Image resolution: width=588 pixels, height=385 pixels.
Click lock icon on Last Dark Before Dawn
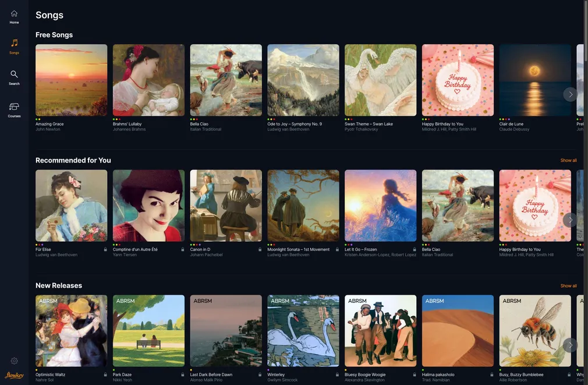coord(260,375)
